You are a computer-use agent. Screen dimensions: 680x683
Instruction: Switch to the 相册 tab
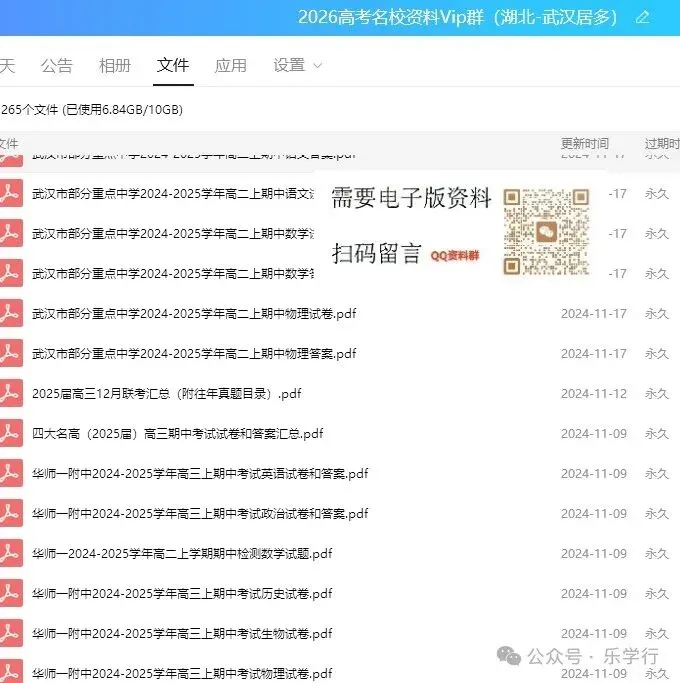pyautogui.click(x=115, y=66)
